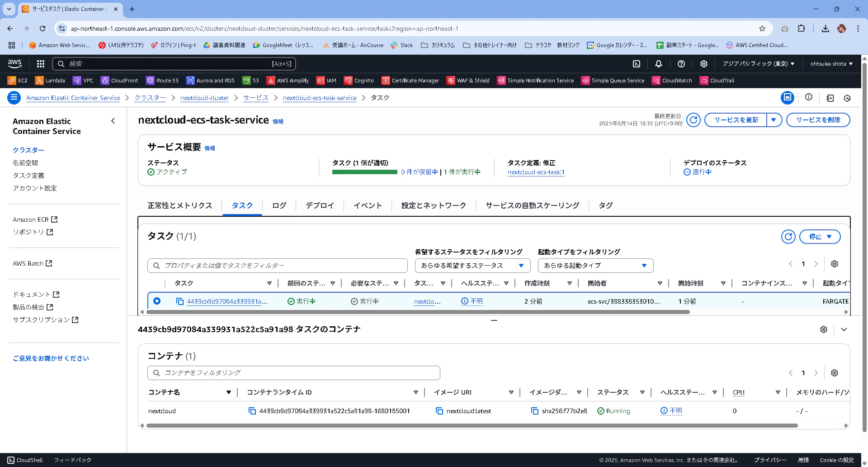Image resolution: width=868 pixels, height=467 pixels.
Task: Focus the AWS console 検索 box
Action: [174, 64]
